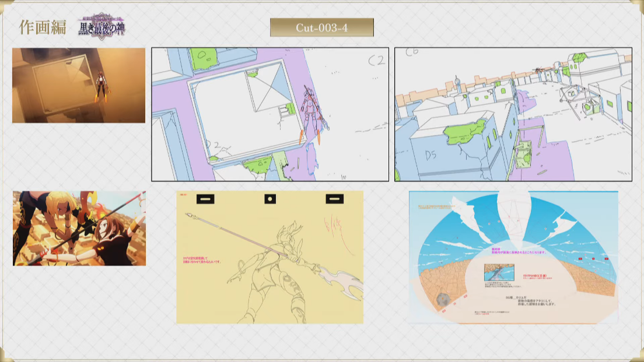Select the C2 rooftop layout drawing

click(269, 114)
